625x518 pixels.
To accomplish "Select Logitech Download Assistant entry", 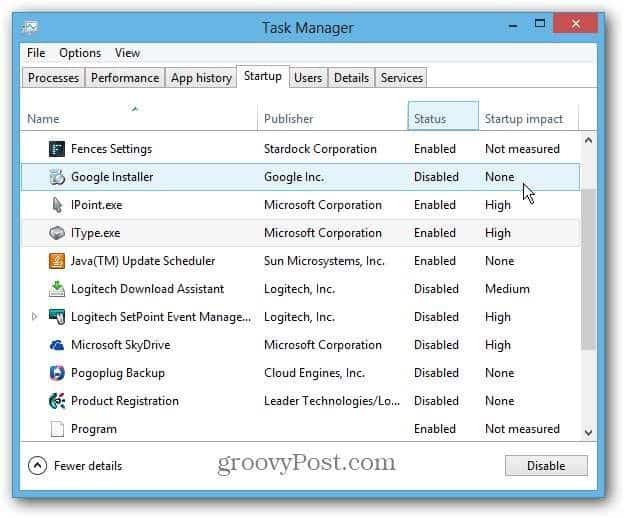I will pos(147,289).
